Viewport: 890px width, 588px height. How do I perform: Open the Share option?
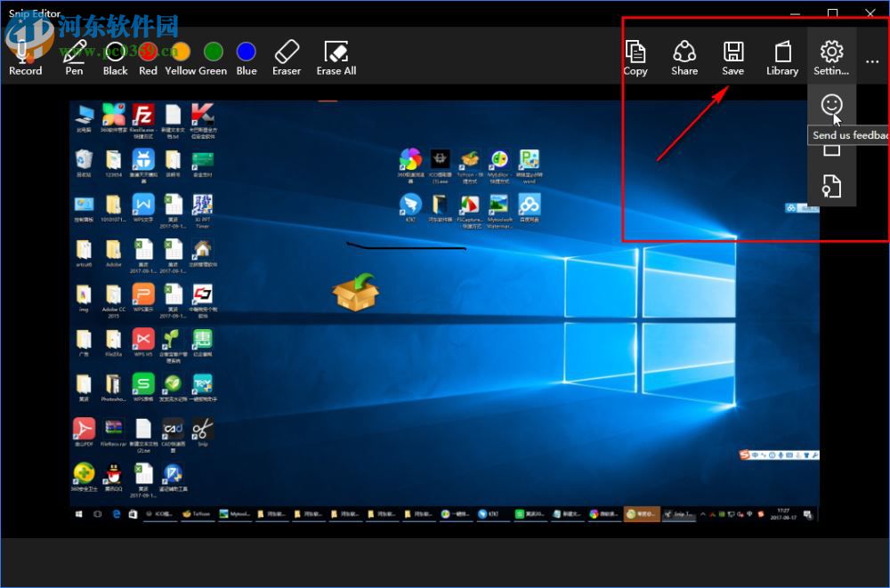click(x=684, y=57)
